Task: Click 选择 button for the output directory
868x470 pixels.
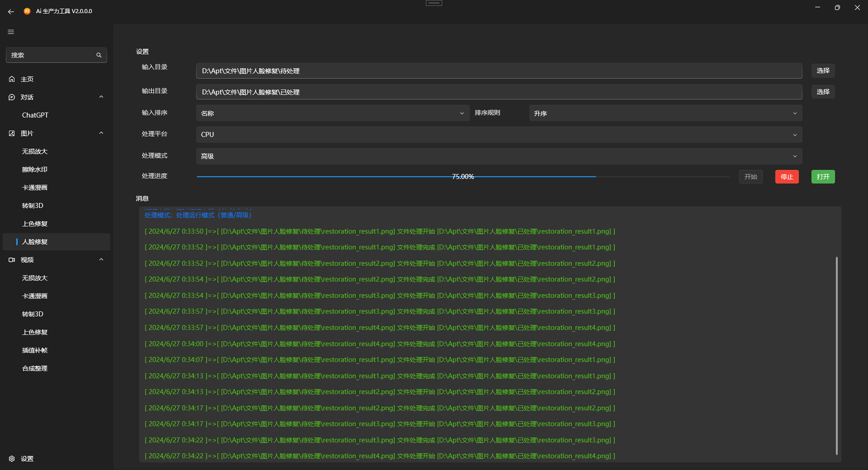Action: [823, 92]
